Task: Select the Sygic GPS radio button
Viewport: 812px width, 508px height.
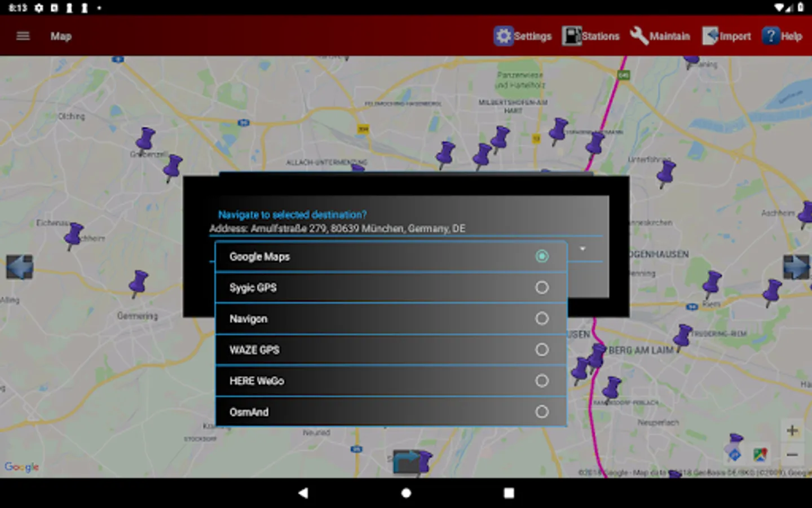Action: click(542, 287)
